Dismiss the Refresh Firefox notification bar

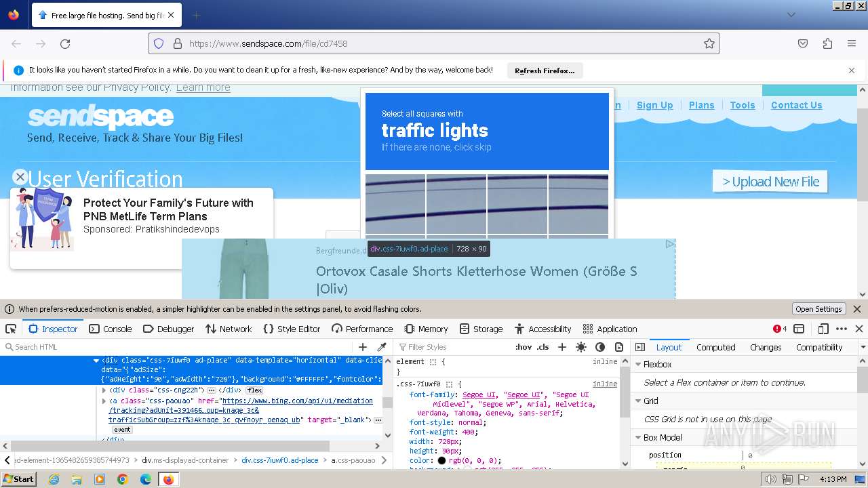(852, 70)
